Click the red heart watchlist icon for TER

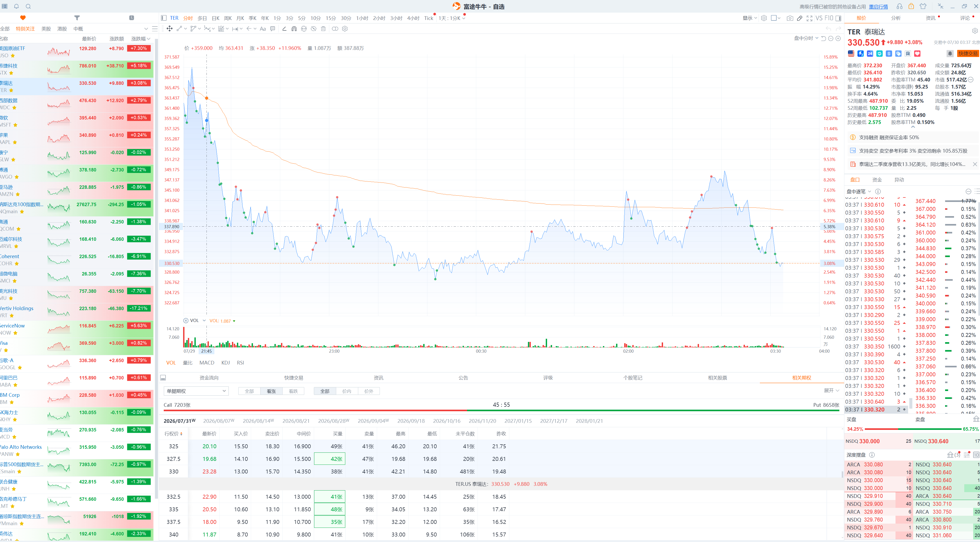917,54
